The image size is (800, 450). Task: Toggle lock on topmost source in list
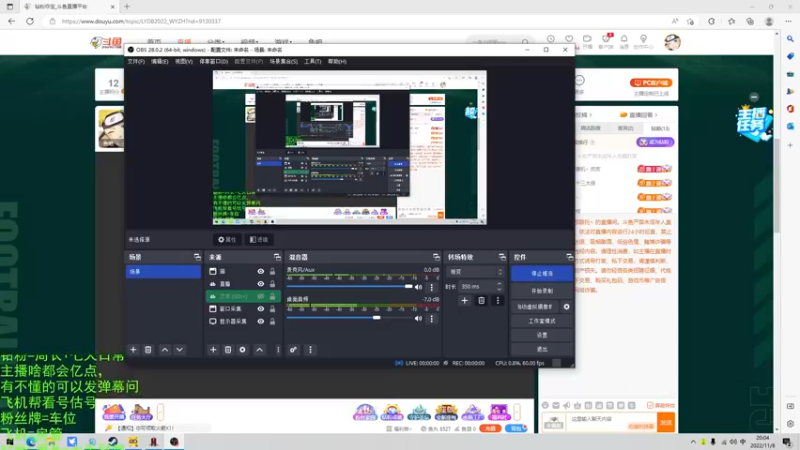[272, 271]
